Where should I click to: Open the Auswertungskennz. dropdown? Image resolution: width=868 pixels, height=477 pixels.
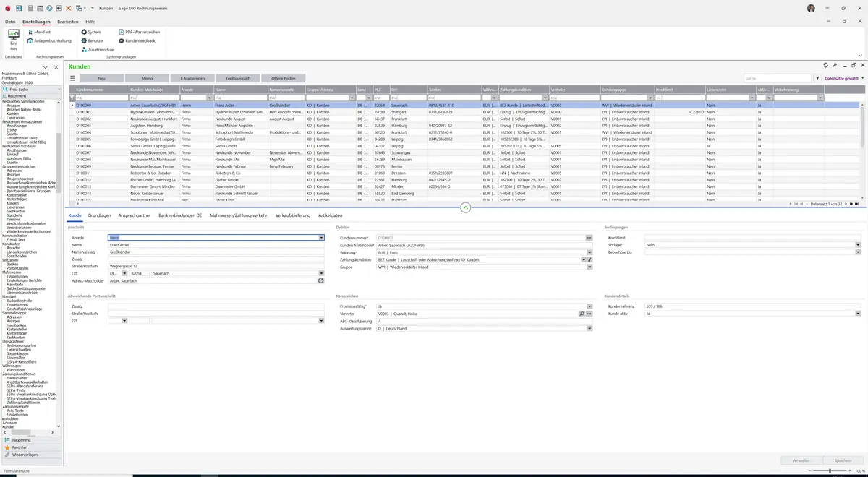(590, 328)
